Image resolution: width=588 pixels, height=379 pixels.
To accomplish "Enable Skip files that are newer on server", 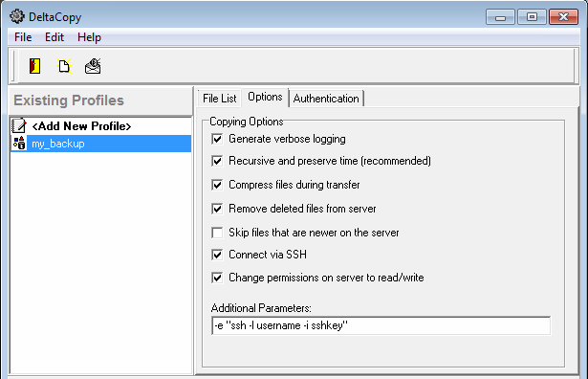I will point(217,233).
